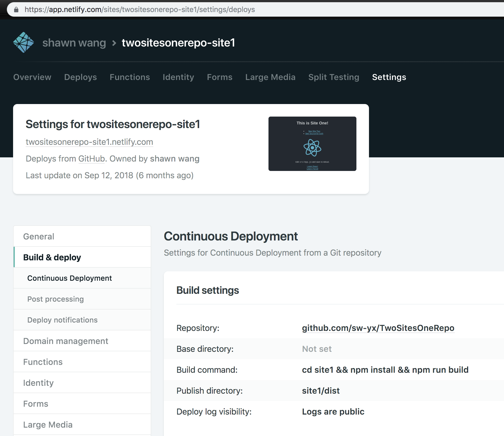
Task: Open Forms in the settings sidebar
Action: pyautogui.click(x=82, y=404)
